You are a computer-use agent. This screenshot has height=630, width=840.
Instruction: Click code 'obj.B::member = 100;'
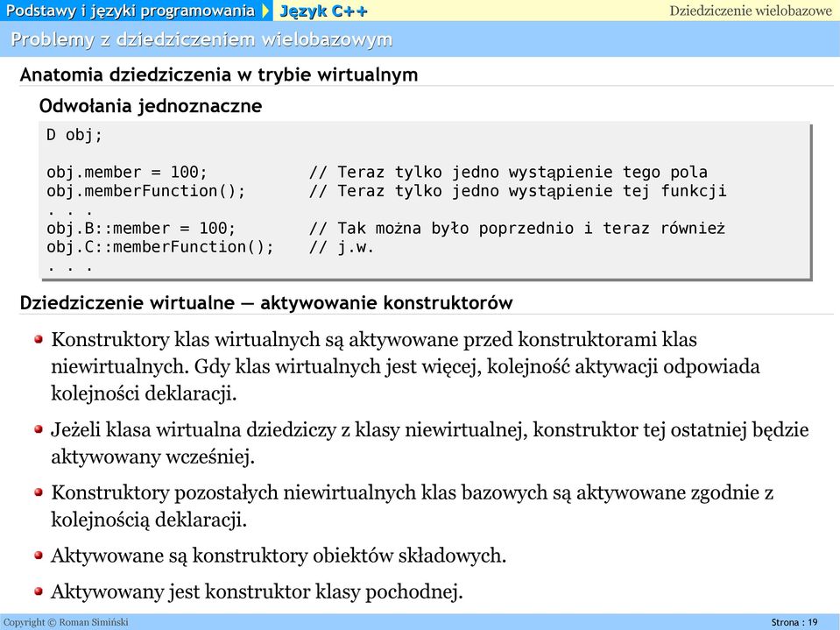(141, 228)
